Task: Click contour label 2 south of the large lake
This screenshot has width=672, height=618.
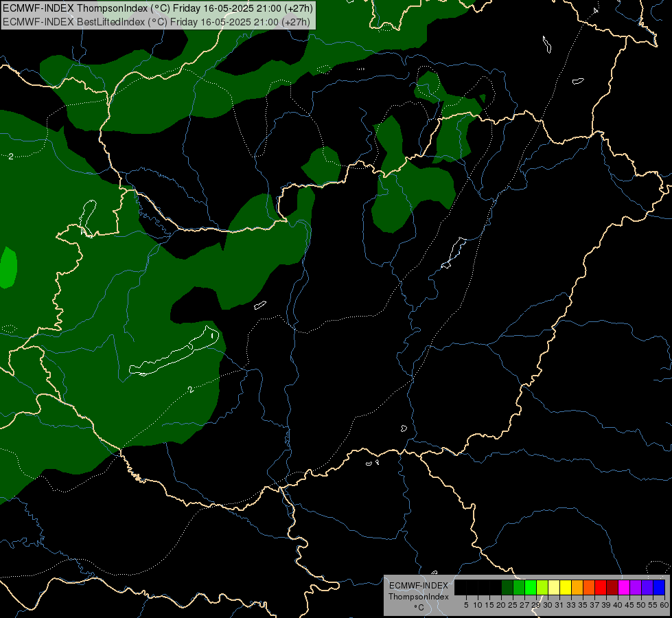Action: (191, 389)
